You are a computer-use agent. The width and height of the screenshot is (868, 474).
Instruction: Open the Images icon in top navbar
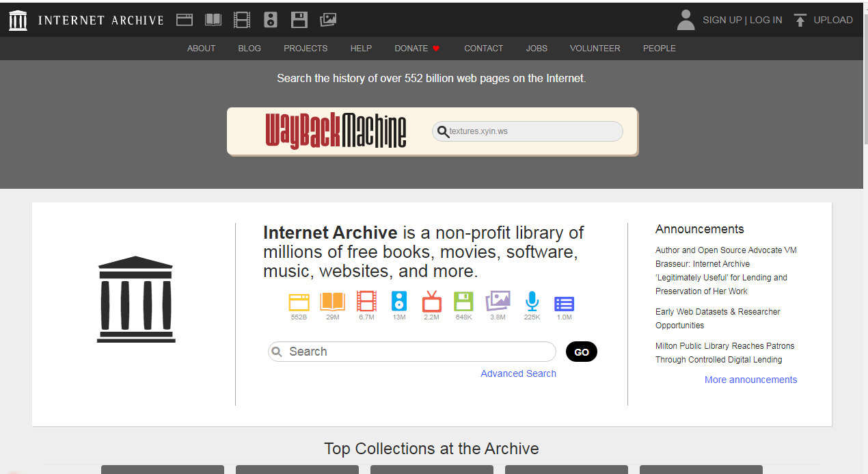[328, 20]
